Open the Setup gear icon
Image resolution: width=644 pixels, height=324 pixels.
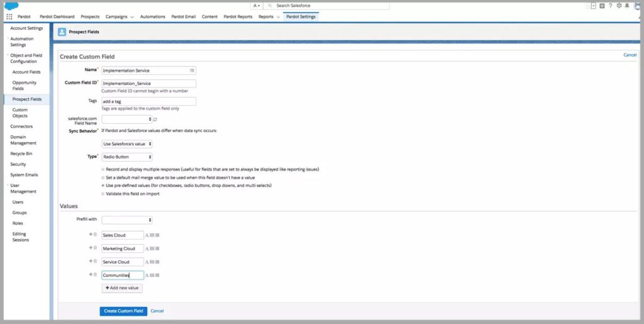619,6
